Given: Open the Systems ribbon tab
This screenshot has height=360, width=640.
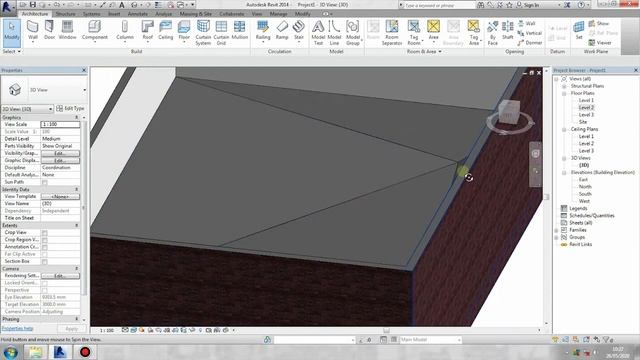Looking at the screenshot, I should tap(91, 14).
